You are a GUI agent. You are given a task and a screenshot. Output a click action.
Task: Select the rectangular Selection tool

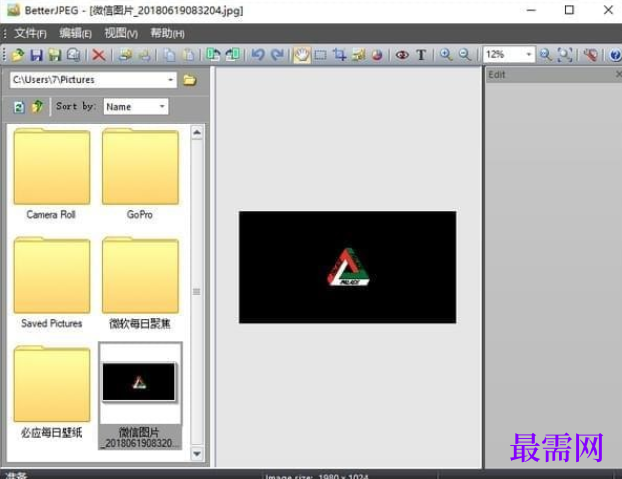321,55
